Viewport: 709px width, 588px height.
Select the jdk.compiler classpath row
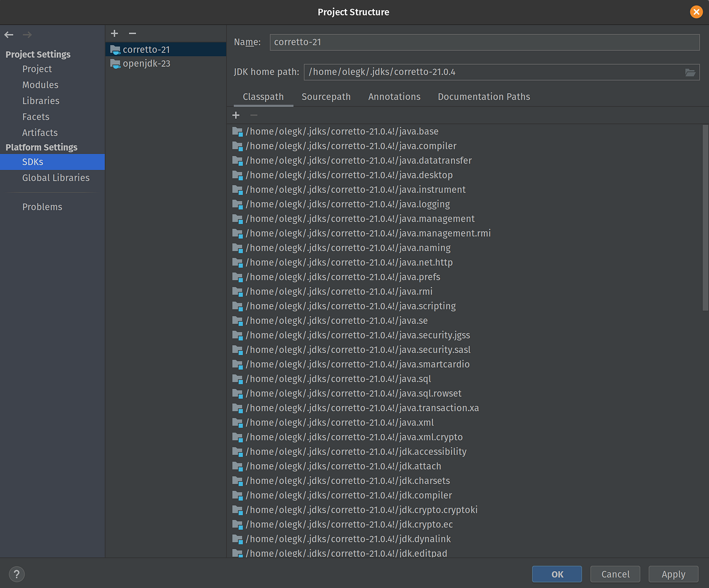(465, 496)
